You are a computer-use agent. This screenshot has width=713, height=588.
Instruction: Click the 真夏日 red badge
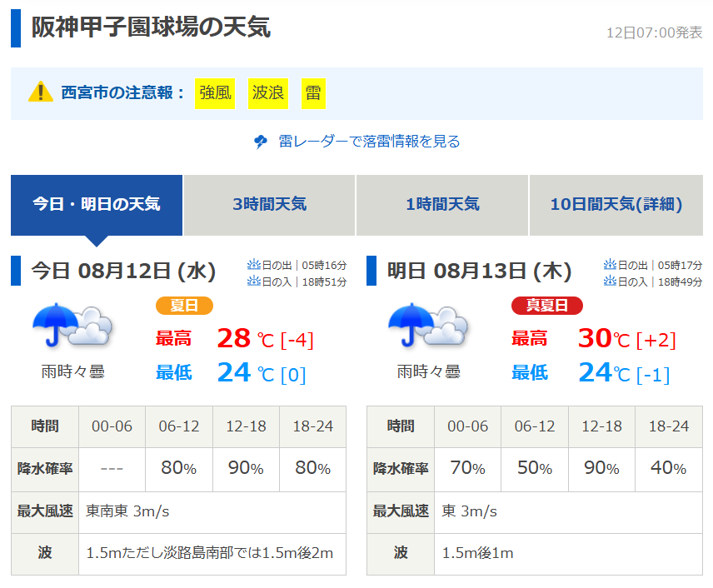pyautogui.click(x=547, y=305)
